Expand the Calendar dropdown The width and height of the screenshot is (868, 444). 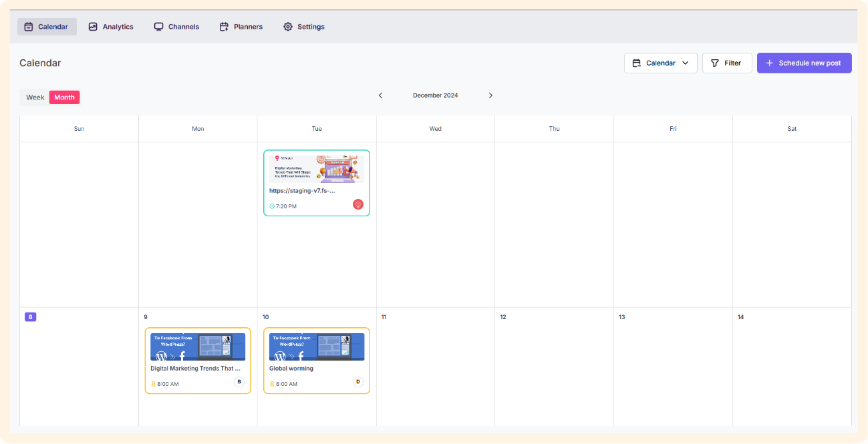click(661, 63)
